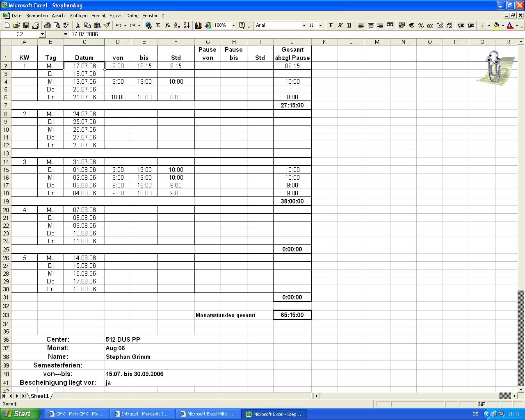Toggle bold formatting (F button)
This screenshot has width=525, height=420.
tap(331, 25)
